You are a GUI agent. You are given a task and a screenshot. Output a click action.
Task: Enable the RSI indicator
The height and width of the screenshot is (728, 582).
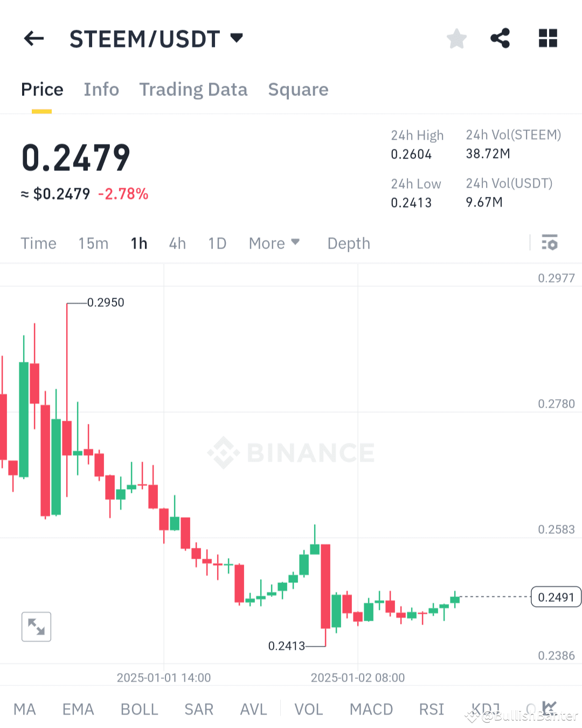click(x=431, y=709)
